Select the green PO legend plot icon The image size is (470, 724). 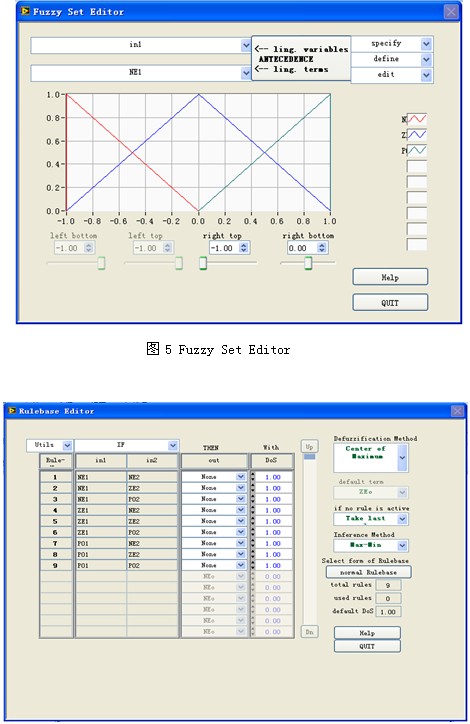pyautogui.click(x=416, y=151)
